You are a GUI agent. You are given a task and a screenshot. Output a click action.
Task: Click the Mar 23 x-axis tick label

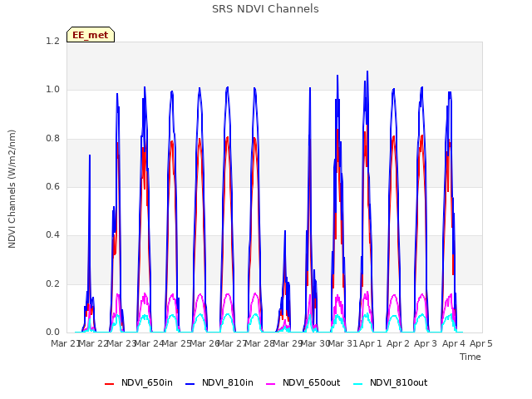[x=121, y=343]
